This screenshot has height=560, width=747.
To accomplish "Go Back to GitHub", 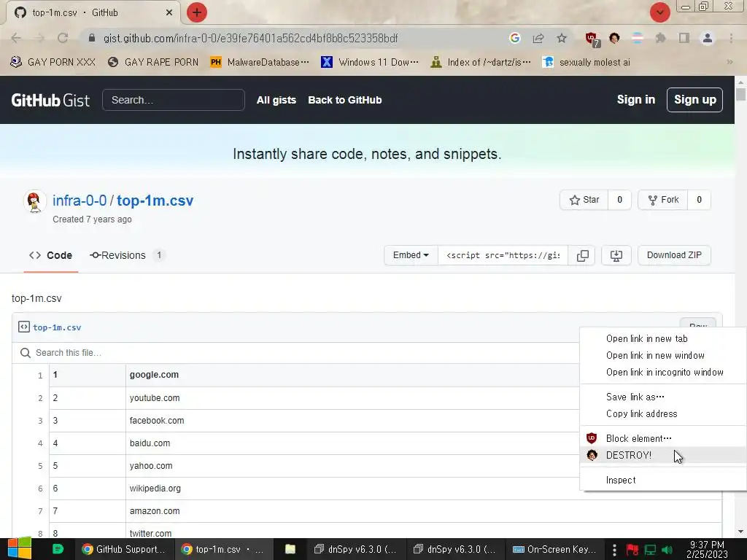I will pyautogui.click(x=345, y=100).
